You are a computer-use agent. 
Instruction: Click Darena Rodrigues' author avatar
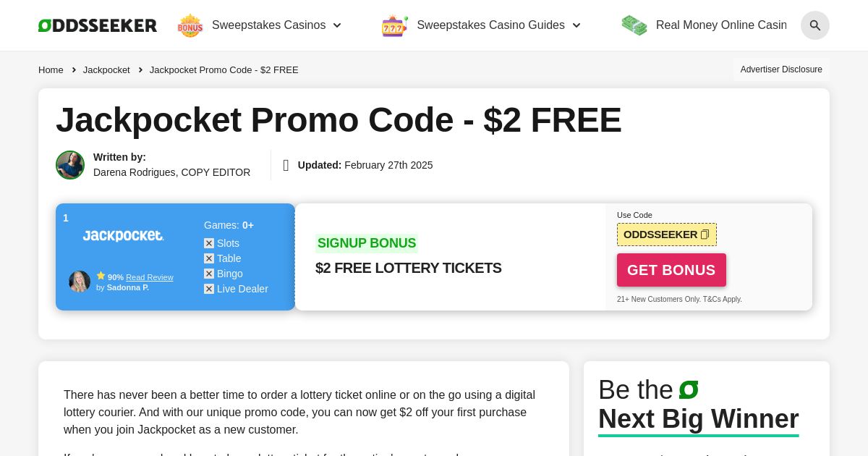pyautogui.click(x=70, y=165)
